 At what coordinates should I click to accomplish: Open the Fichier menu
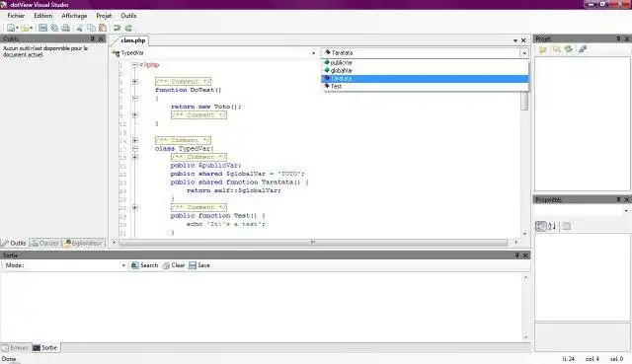(16, 16)
